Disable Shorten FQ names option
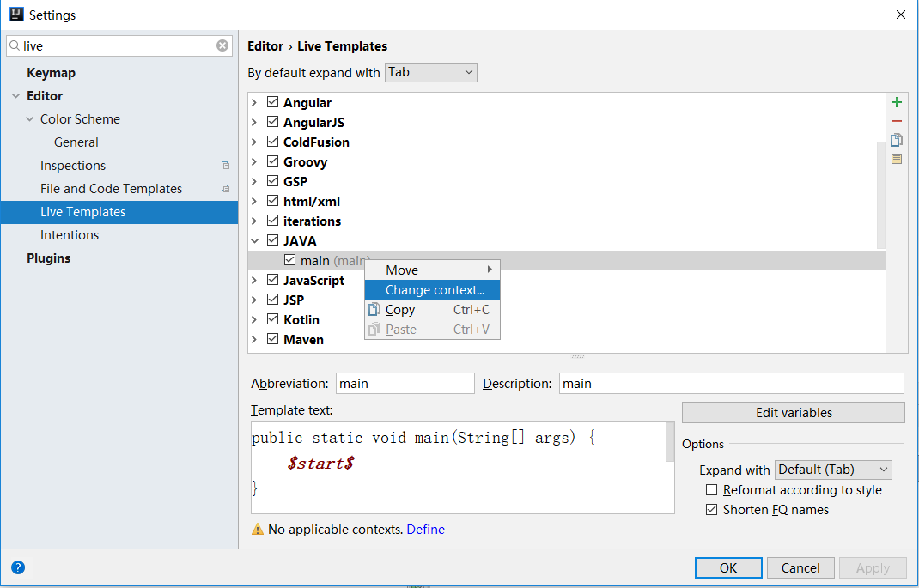 pos(711,510)
